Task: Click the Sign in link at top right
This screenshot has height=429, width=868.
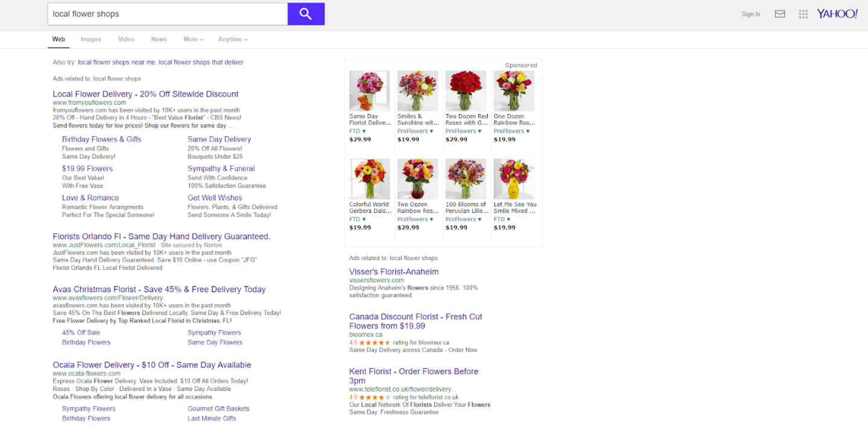Action: coord(750,13)
